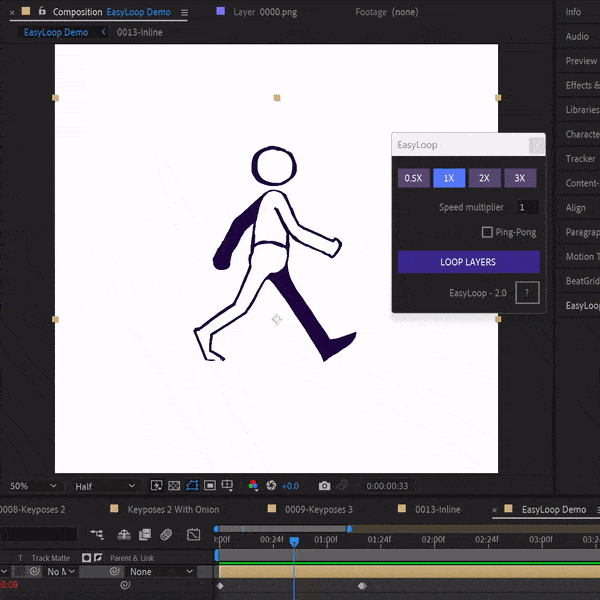Open the BeatGrid panel
600x600 pixels.
582,281
